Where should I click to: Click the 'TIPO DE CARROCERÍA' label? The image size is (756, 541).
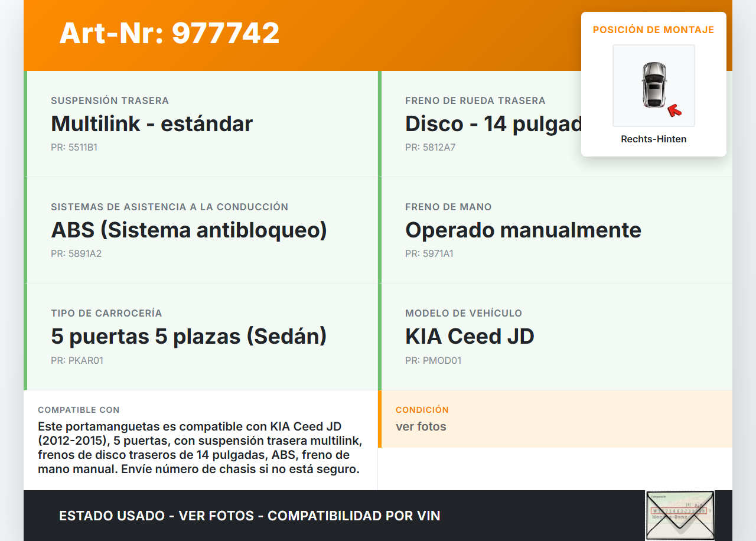click(x=106, y=314)
